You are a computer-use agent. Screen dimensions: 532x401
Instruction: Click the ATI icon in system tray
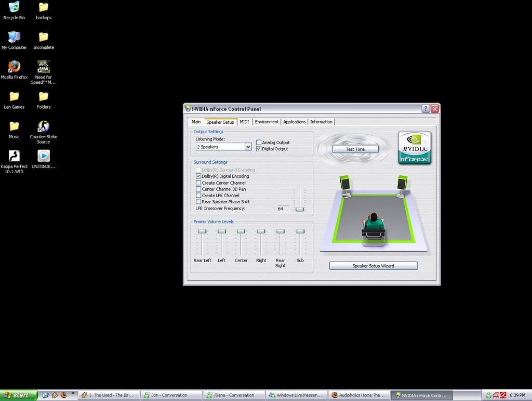click(496, 395)
